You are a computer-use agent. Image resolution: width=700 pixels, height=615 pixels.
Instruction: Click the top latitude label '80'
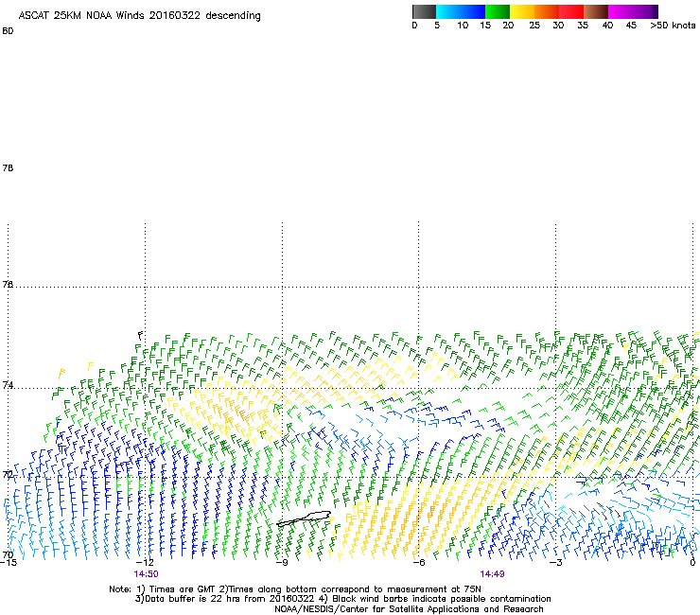tap(8, 31)
